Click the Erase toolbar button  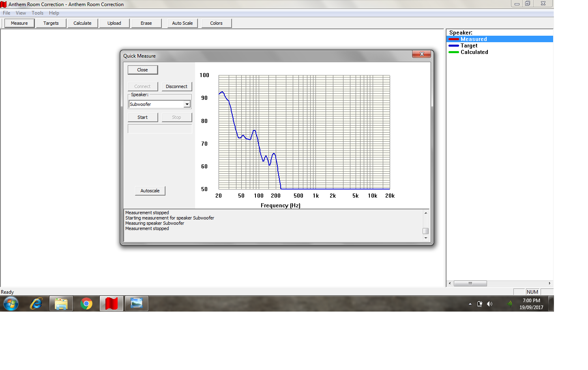tap(146, 23)
